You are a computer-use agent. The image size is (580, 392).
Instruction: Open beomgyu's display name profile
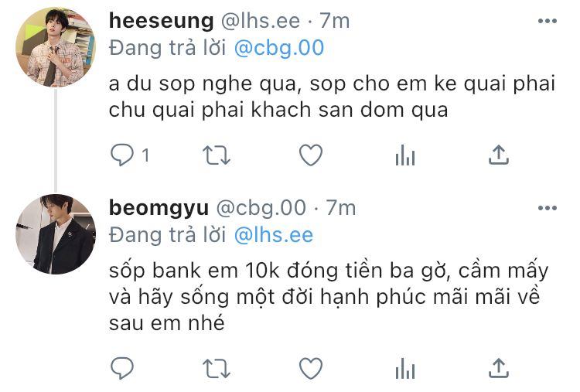pyautogui.click(x=159, y=209)
